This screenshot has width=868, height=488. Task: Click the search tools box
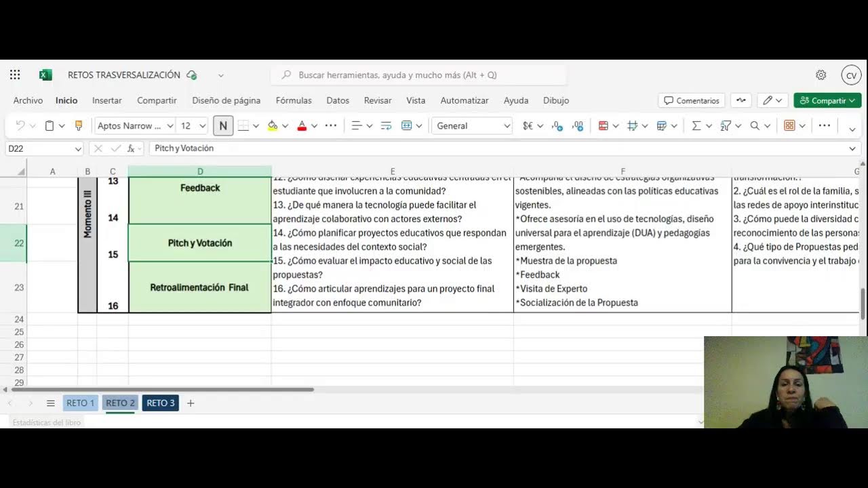coord(419,75)
